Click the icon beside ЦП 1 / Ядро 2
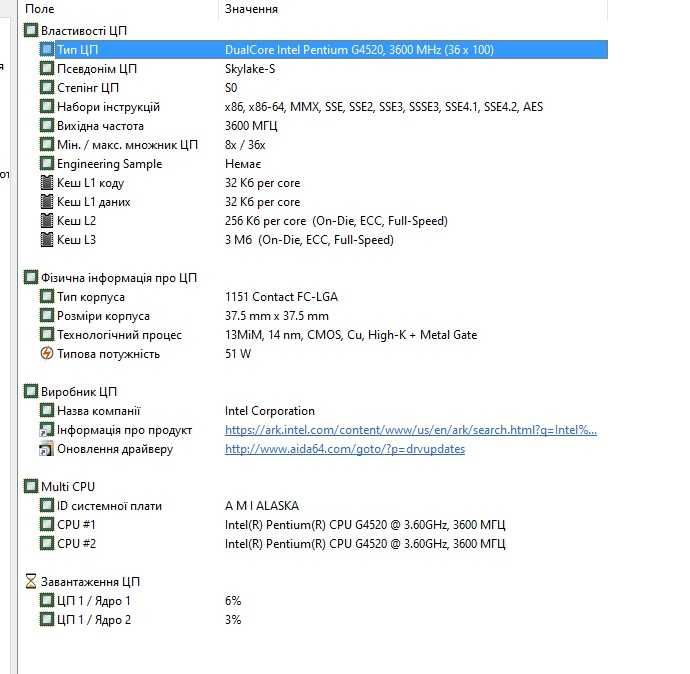This screenshot has height=674, width=690. 47,619
